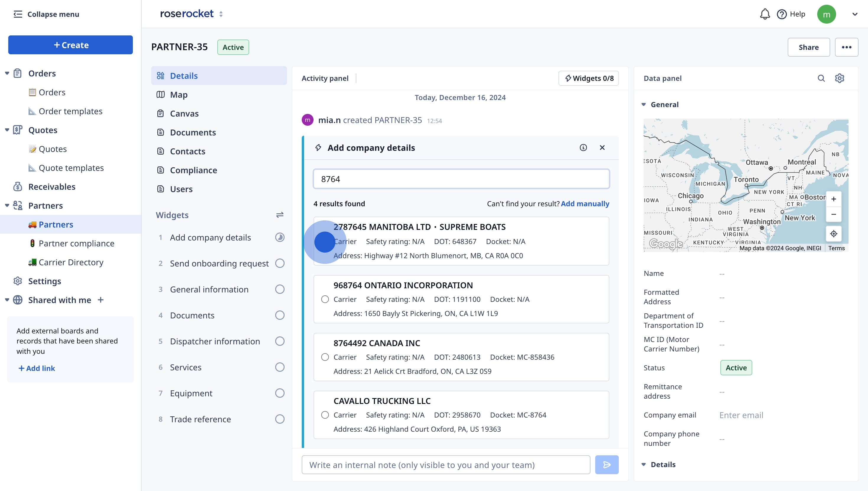Image resolution: width=868 pixels, height=491 pixels.
Task: Toggle the Documents widget circle
Action: (280, 315)
